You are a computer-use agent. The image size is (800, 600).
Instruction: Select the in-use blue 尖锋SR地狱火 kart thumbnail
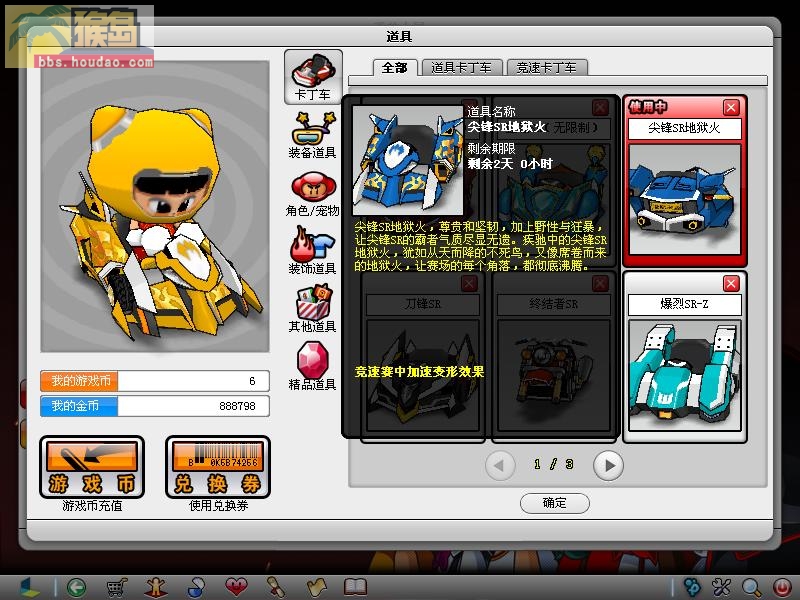click(685, 199)
